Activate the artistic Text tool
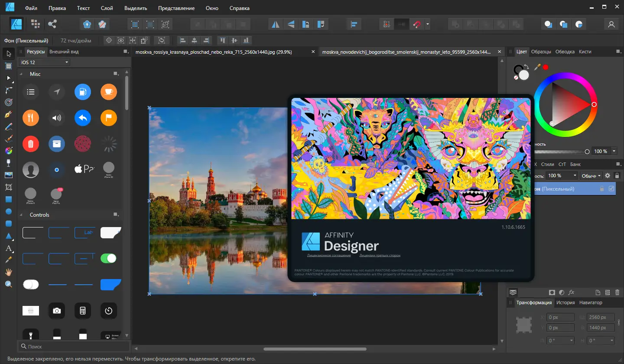 point(8,248)
